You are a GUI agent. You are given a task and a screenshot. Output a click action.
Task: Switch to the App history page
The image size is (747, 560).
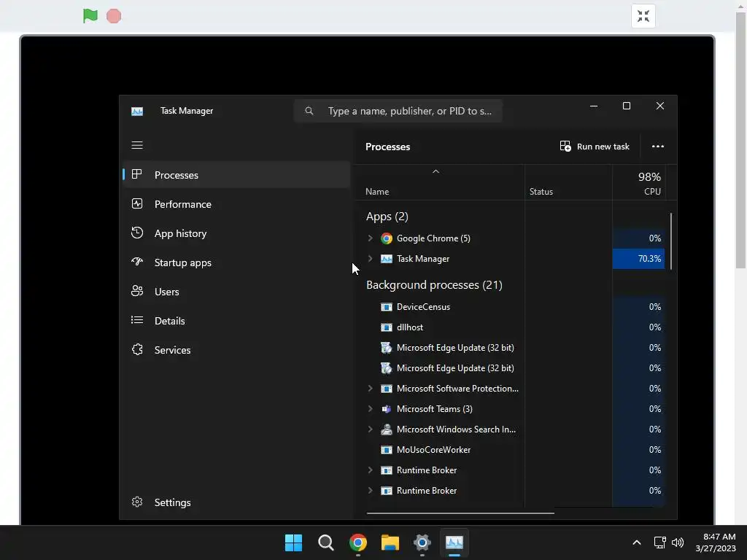click(x=237, y=233)
